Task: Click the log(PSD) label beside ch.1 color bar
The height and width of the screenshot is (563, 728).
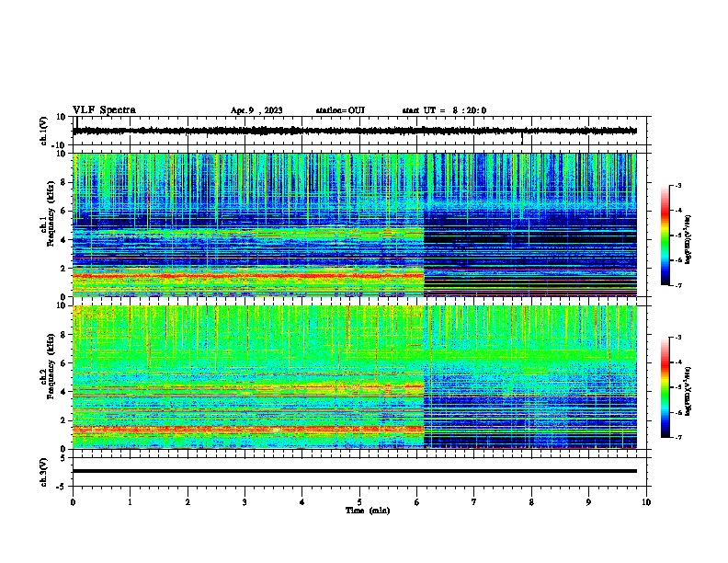Action: coord(688,240)
